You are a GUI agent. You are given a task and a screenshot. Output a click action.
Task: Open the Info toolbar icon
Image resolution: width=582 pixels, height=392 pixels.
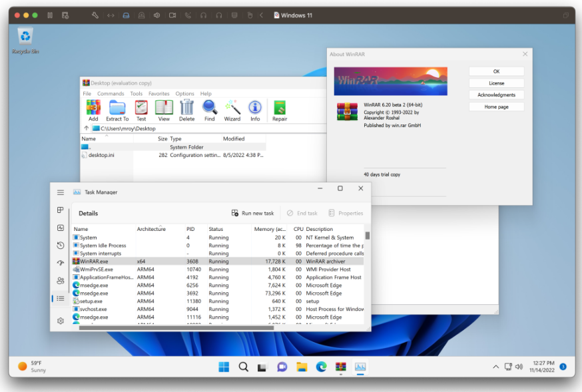point(255,108)
